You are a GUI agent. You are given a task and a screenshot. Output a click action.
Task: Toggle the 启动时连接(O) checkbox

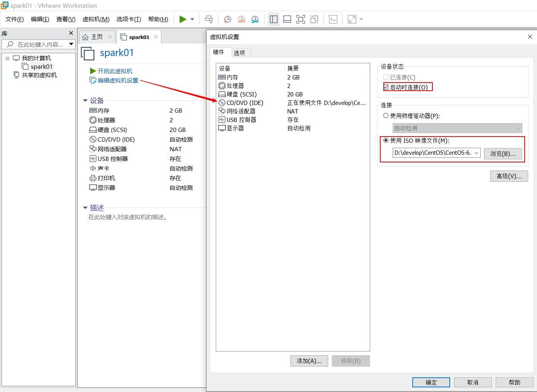click(x=386, y=87)
